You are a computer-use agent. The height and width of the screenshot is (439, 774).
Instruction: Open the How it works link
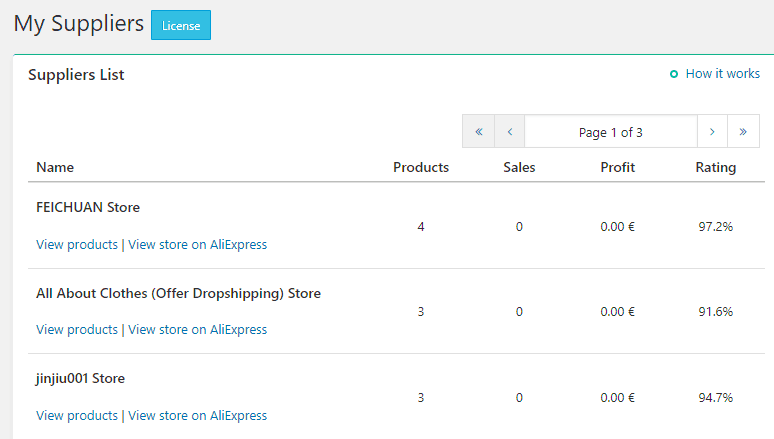[x=722, y=74]
